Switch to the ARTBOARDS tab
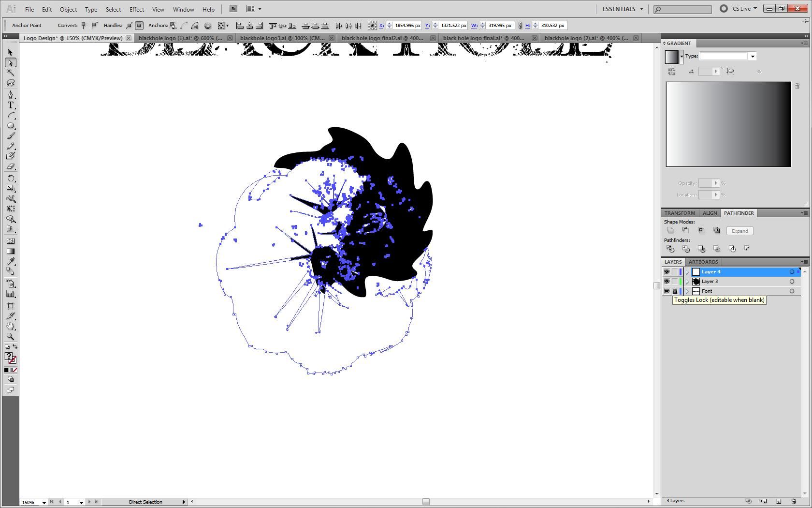Viewport: 812px width, 508px height. coord(703,262)
